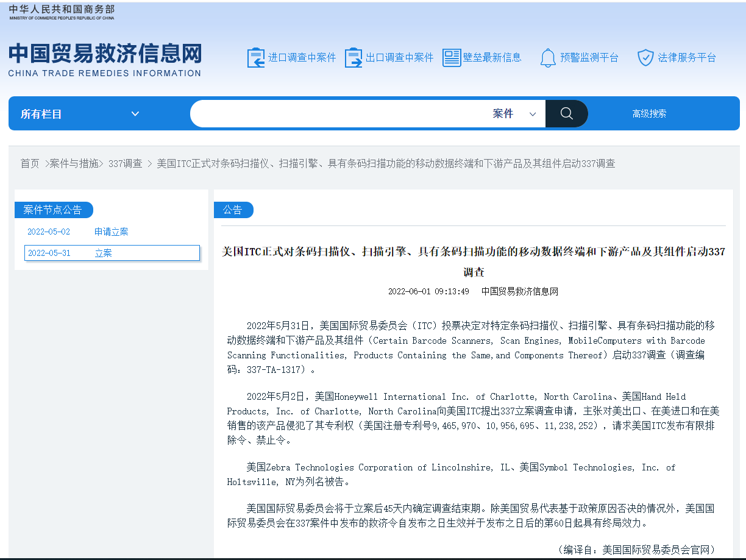Select the 2022-05-31 立案 entry
The height and width of the screenshot is (560, 746).
click(x=112, y=253)
